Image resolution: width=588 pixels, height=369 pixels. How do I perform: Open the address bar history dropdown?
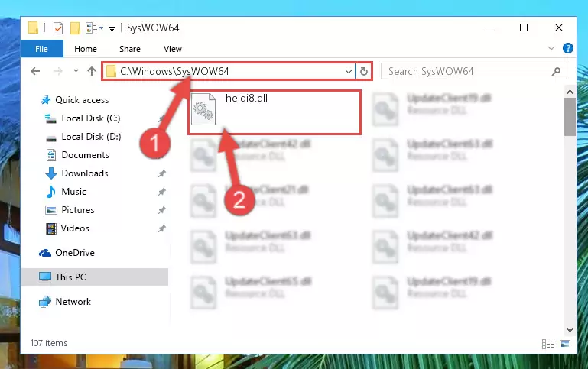tap(349, 71)
